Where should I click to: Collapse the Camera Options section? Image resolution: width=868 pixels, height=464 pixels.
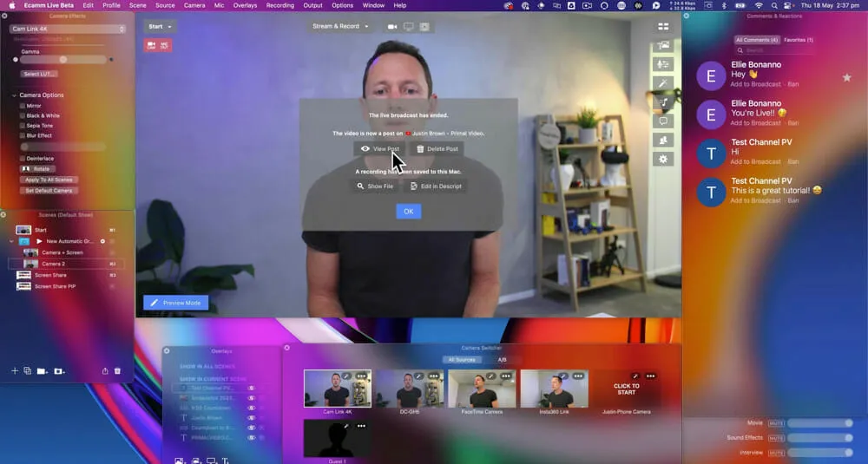[x=14, y=95]
